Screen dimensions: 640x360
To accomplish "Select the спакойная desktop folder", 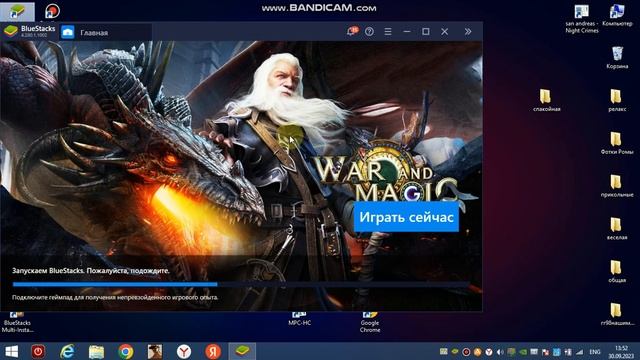I will (546, 100).
